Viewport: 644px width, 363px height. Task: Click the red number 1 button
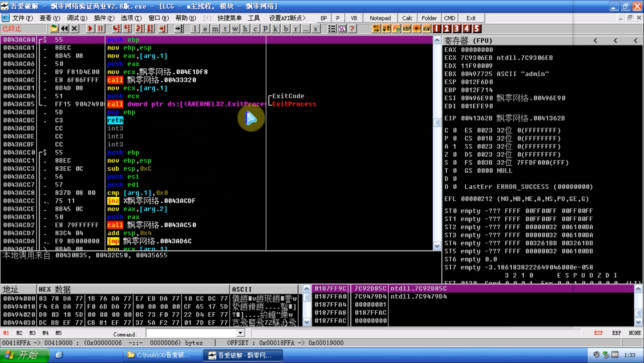tap(437, 29)
